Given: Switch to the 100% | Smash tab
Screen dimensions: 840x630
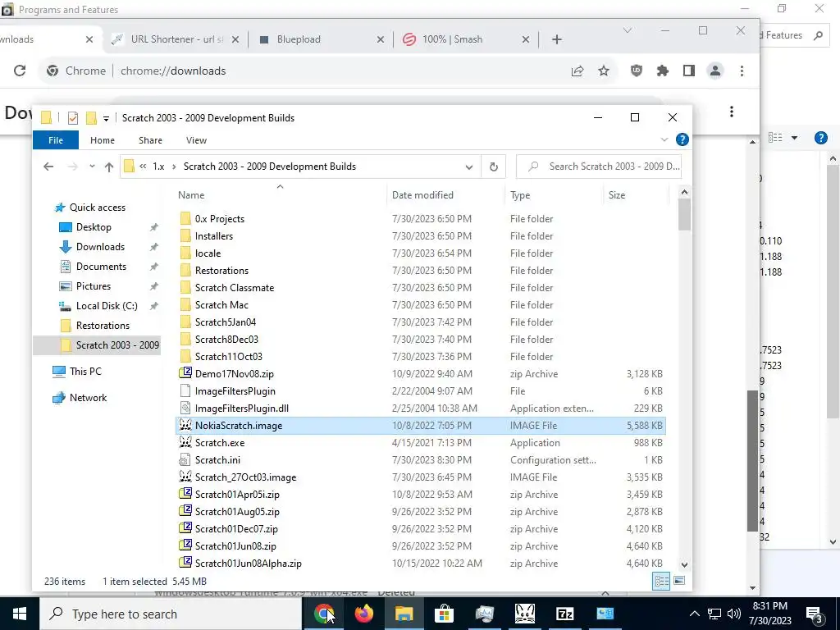Looking at the screenshot, I should 466,39.
